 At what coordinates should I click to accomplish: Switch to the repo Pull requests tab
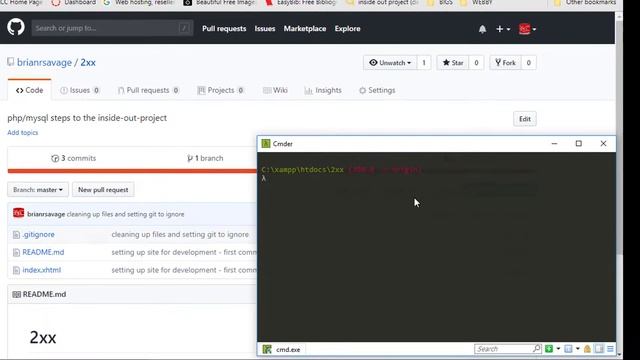(x=148, y=90)
